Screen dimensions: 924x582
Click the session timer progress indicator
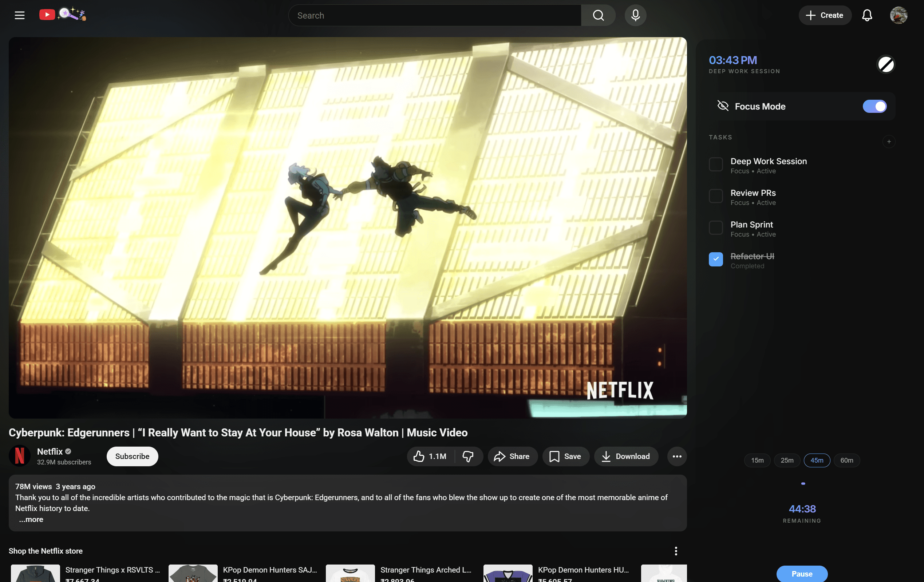(x=802, y=483)
